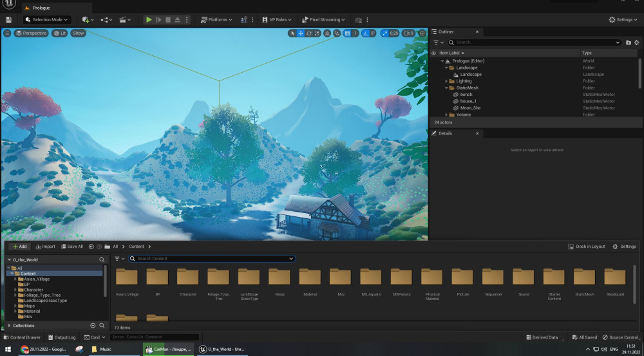Switch to the Details panel tab

point(445,133)
